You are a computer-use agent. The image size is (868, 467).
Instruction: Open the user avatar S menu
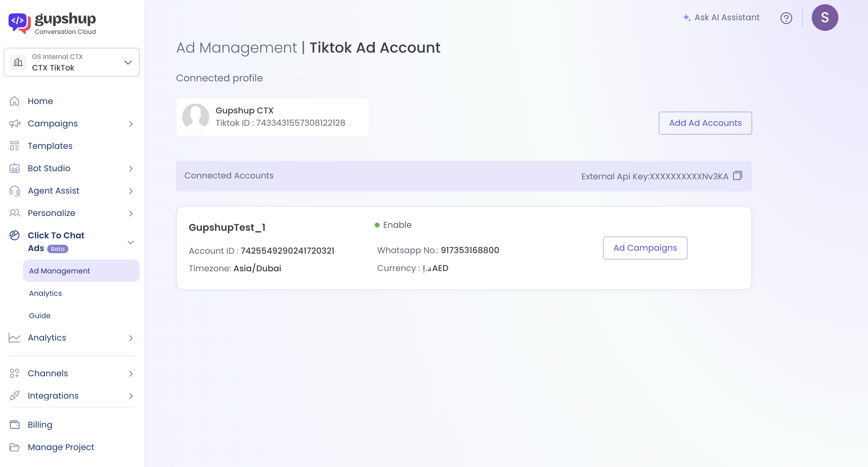[x=824, y=18]
